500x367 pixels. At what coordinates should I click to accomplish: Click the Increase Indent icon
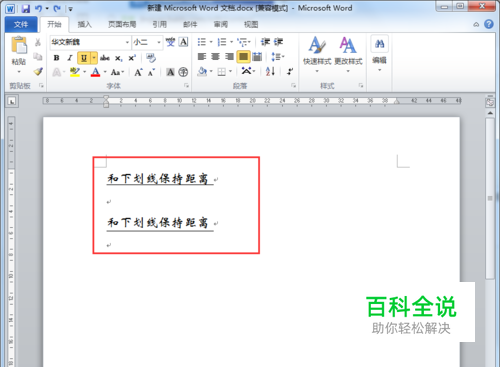coord(278,42)
